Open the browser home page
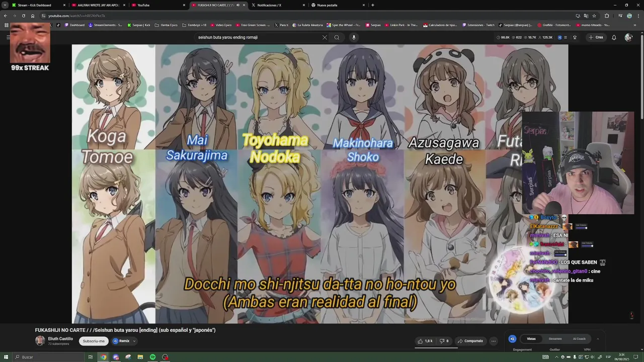The height and width of the screenshot is (362, 644). [33, 16]
